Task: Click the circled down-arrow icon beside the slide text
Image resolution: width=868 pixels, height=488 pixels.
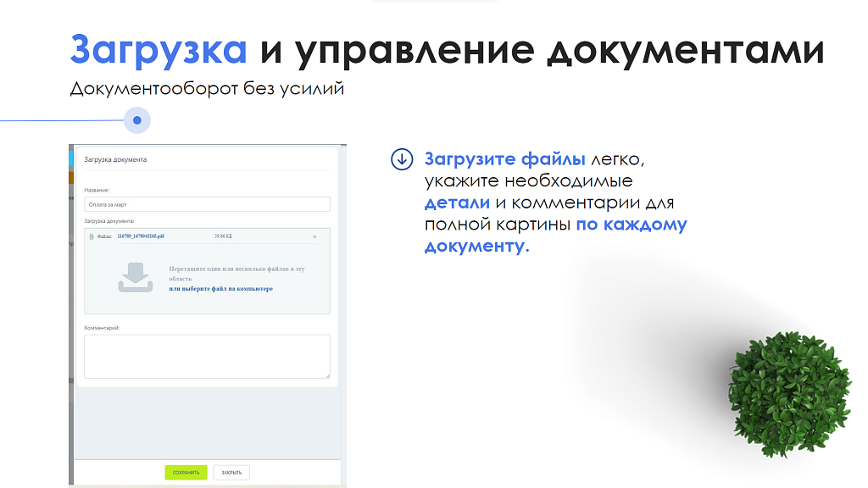Action: tap(401, 159)
